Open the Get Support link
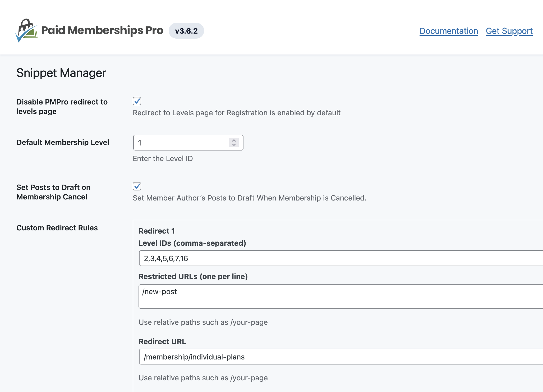Image resolution: width=543 pixels, height=392 pixels. point(509,31)
